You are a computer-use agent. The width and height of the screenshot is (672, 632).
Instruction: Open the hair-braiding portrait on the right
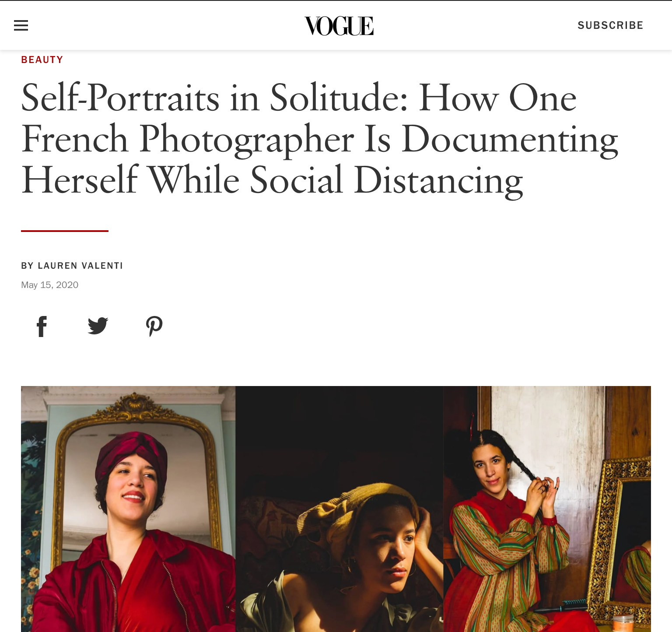click(547, 509)
